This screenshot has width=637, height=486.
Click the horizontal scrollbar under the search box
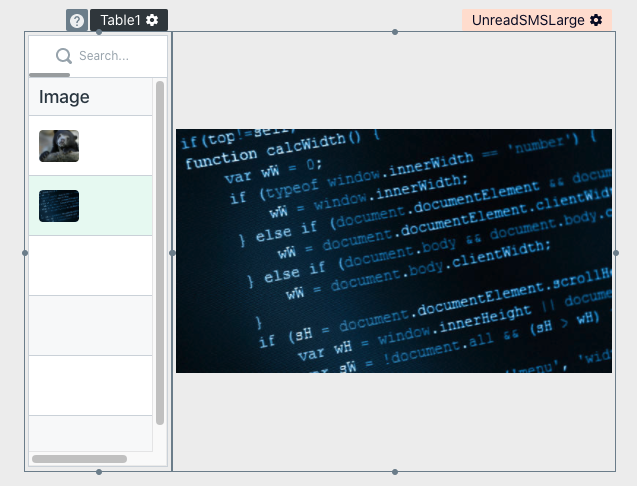50,75
